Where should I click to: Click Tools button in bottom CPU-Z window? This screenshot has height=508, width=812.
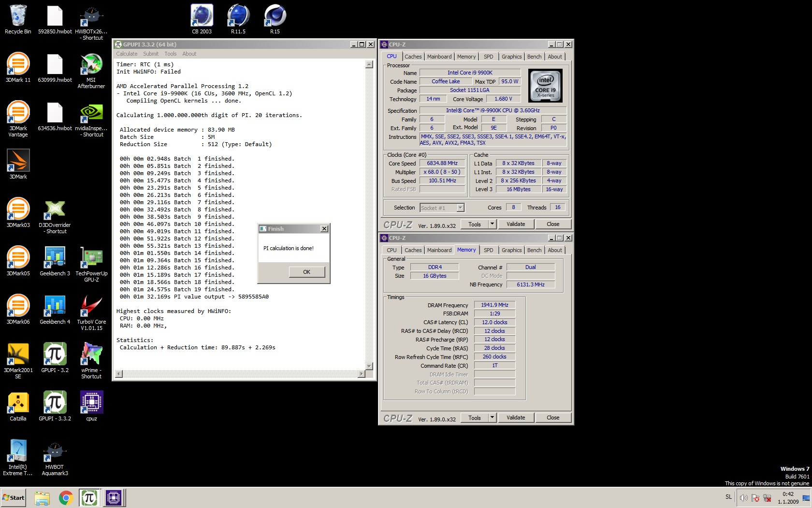(475, 418)
